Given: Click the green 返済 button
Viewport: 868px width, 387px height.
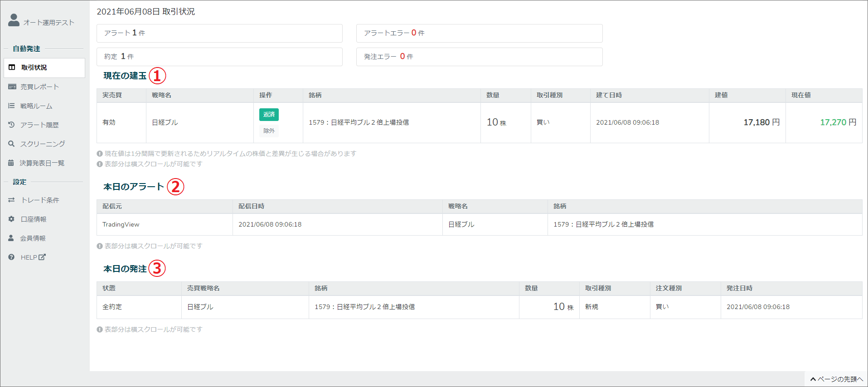Looking at the screenshot, I should click(269, 115).
